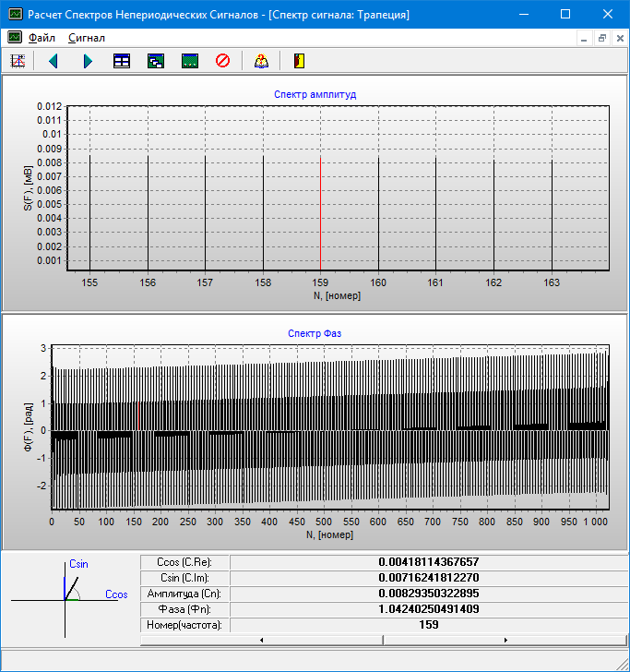
Task: Click the red marker in phase spectrum
Action: [138, 415]
